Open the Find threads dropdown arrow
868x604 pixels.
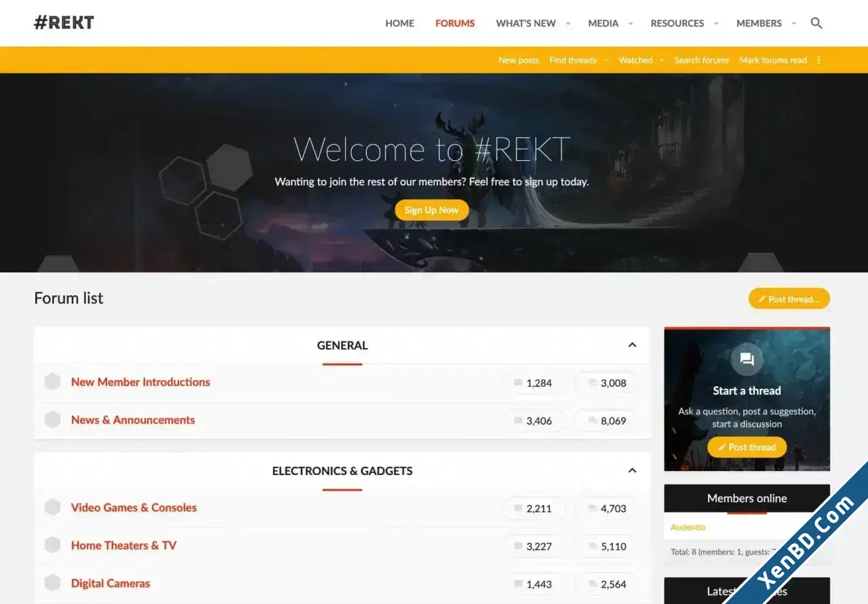tap(606, 60)
